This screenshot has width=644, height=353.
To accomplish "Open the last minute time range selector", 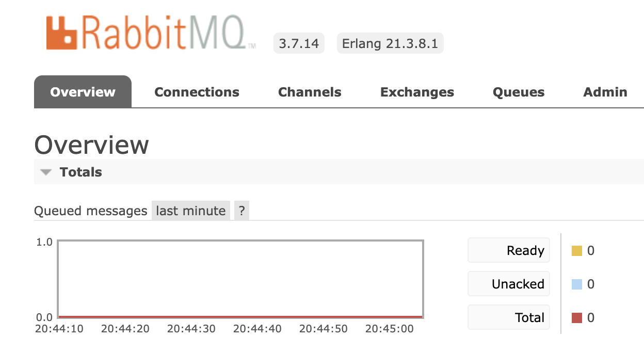I will pos(190,211).
